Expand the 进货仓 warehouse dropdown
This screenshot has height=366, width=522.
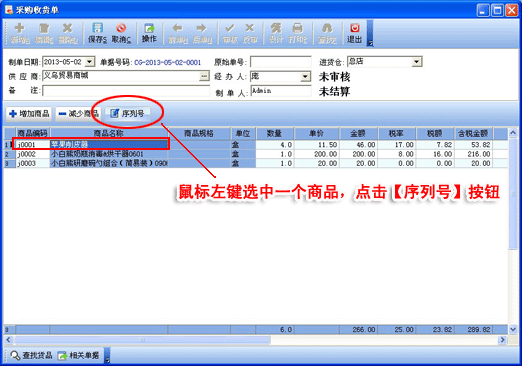click(416, 62)
